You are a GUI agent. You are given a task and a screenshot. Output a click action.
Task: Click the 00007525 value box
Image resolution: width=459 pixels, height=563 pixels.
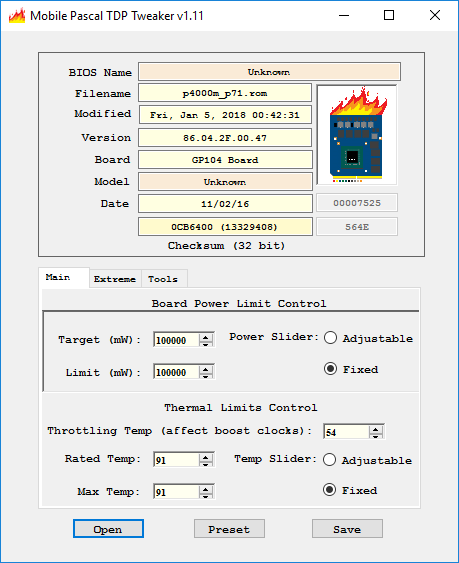(357, 203)
